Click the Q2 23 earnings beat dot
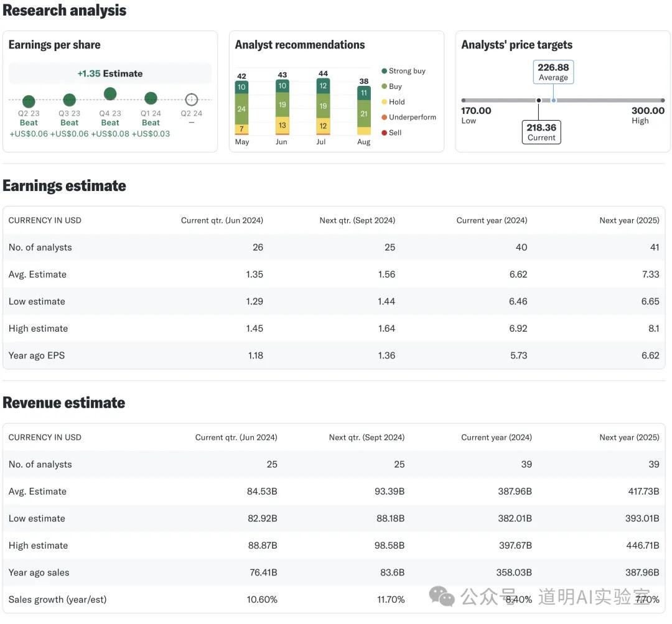The width and height of the screenshot is (672, 624). 29,101
